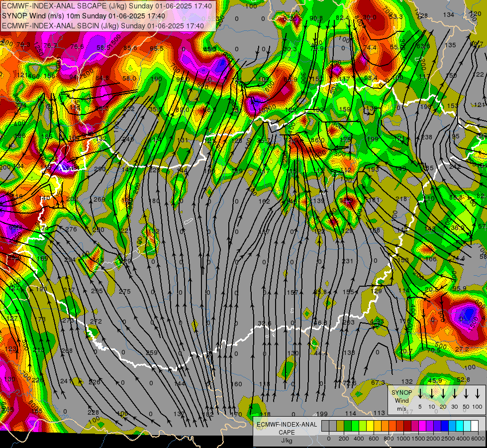Click the map value 27.2

462,349
